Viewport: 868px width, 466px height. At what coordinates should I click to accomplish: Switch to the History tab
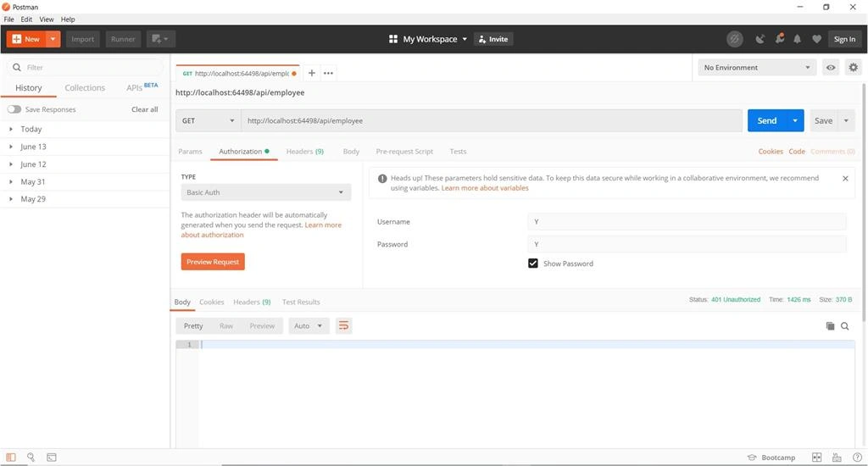(x=29, y=88)
